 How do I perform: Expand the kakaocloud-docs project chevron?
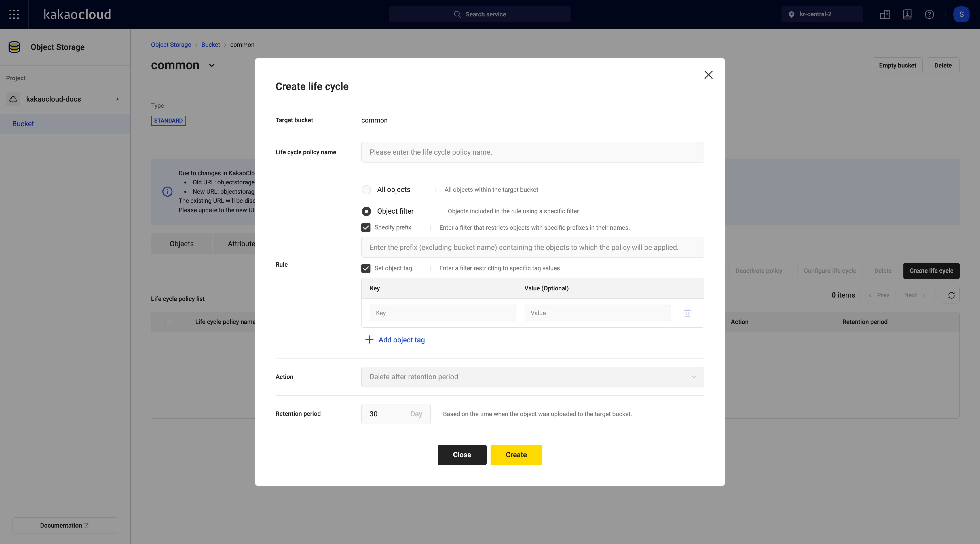[x=117, y=99]
